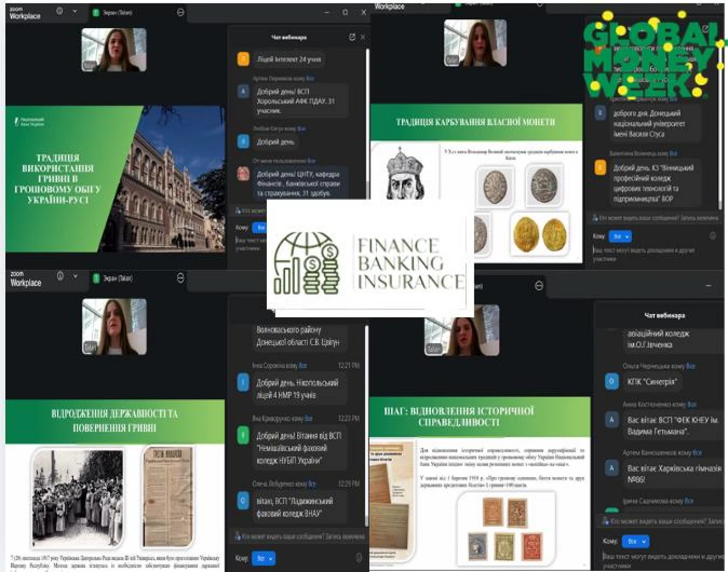The width and height of the screenshot is (728, 572).
Task: Click the meeting info icon beside the upper Zoom Workplace logo
Action: pyautogui.click(x=60, y=11)
